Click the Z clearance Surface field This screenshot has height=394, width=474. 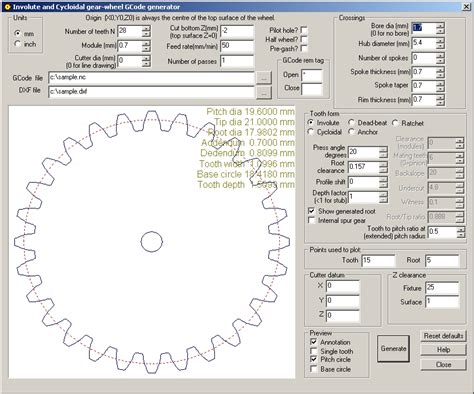[x=442, y=302]
